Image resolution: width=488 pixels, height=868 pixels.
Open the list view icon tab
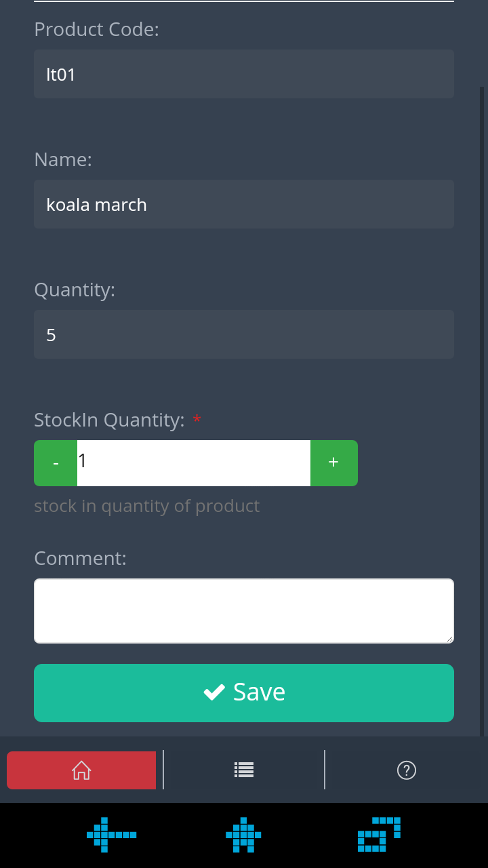pos(244,770)
